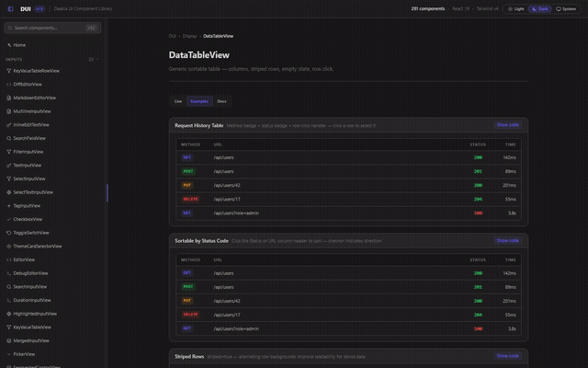Focus the Search components field
Image resolution: width=588 pixels, height=368 pixels.
[x=52, y=28]
